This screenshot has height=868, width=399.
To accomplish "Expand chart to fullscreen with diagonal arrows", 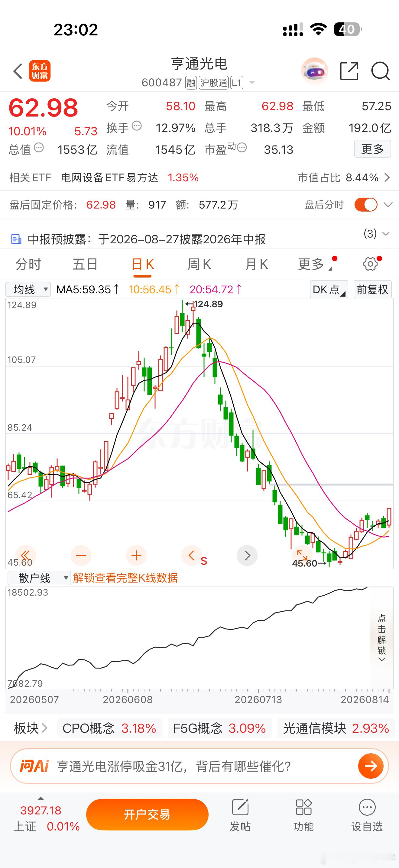I will pos(302,555).
